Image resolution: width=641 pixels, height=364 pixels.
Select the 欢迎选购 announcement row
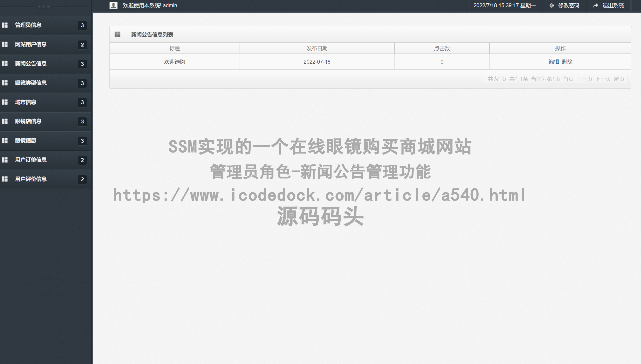coord(174,62)
